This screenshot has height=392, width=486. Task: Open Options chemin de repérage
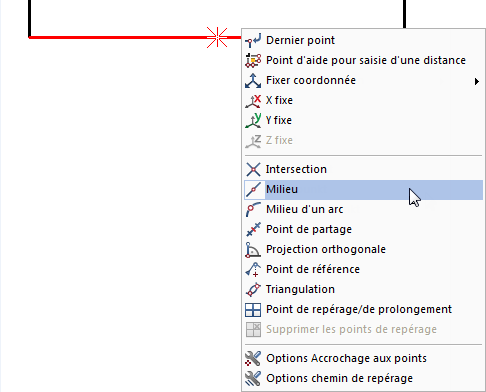(363, 378)
